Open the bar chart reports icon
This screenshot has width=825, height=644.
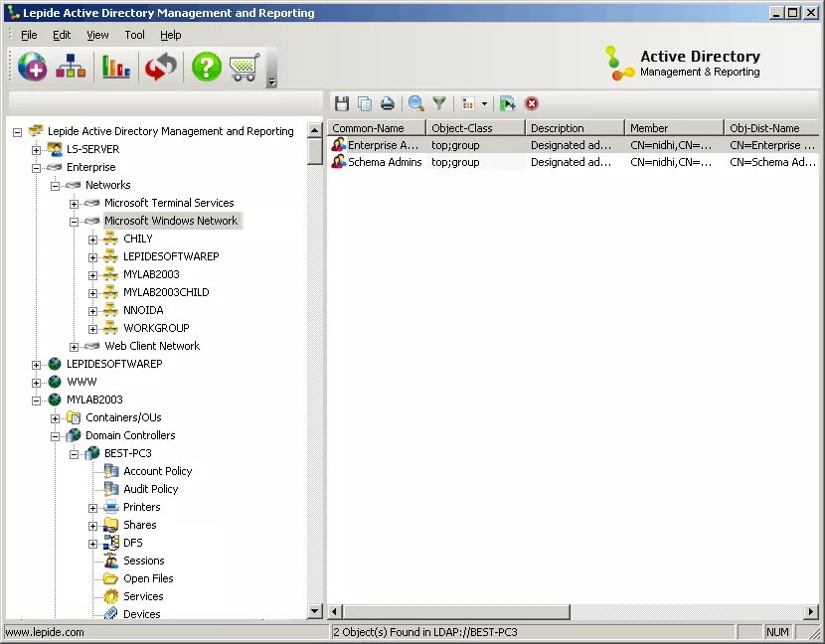pos(115,67)
